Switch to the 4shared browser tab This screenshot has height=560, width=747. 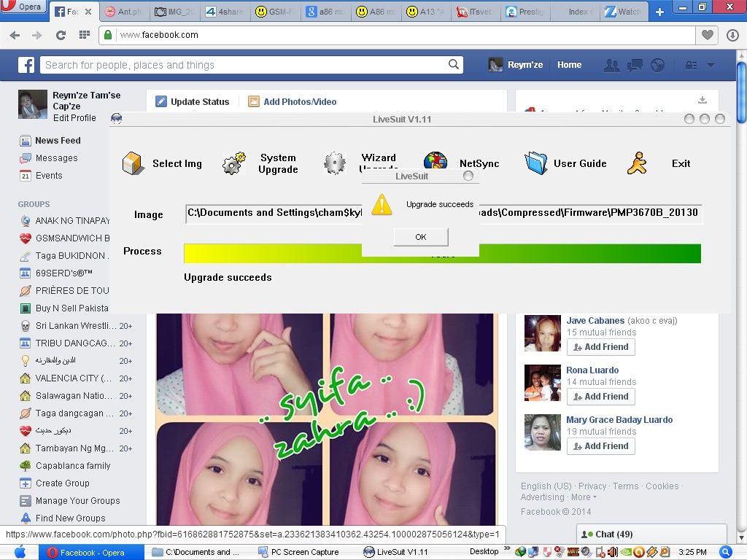(x=225, y=12)
